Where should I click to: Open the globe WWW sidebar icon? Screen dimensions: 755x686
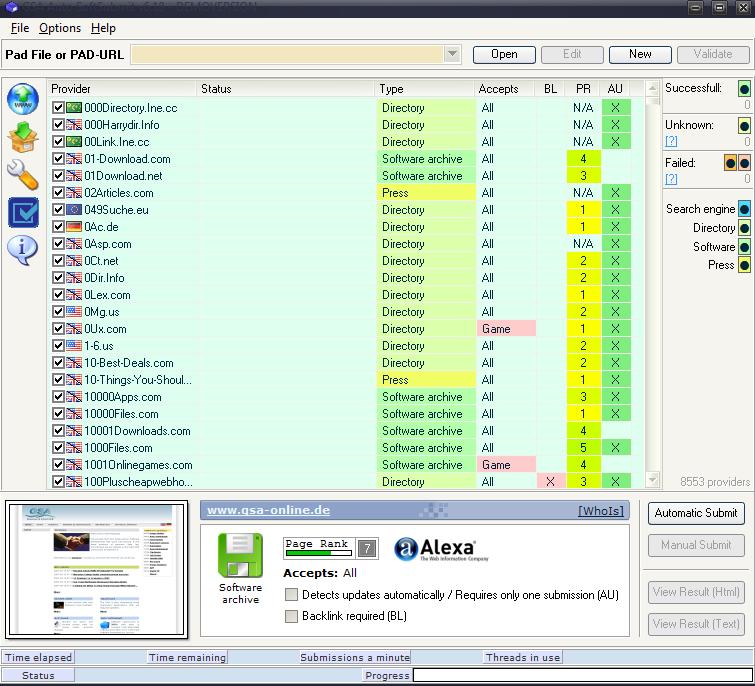pos(23,99)
